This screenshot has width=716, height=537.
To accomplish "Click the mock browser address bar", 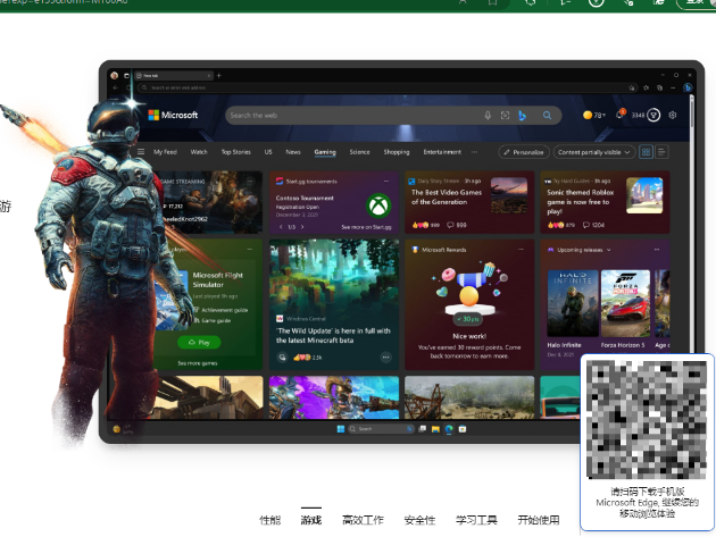I will pos(386,87).
